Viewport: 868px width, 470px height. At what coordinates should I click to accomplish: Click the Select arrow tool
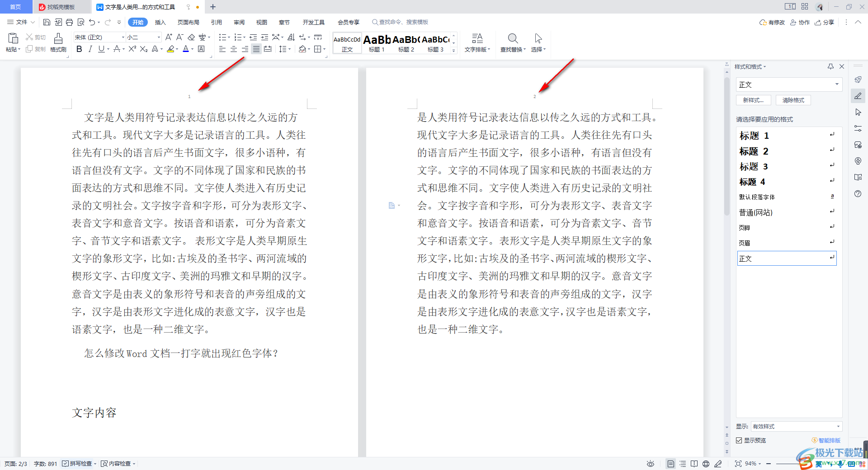pyautogui.click(x=538, y=38)
